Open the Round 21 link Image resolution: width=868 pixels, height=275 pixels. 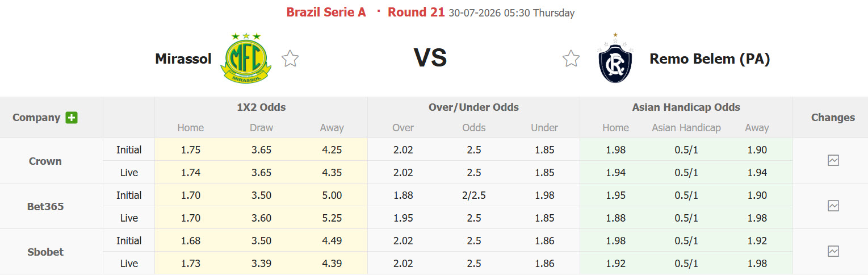click(x=416, y=13)
